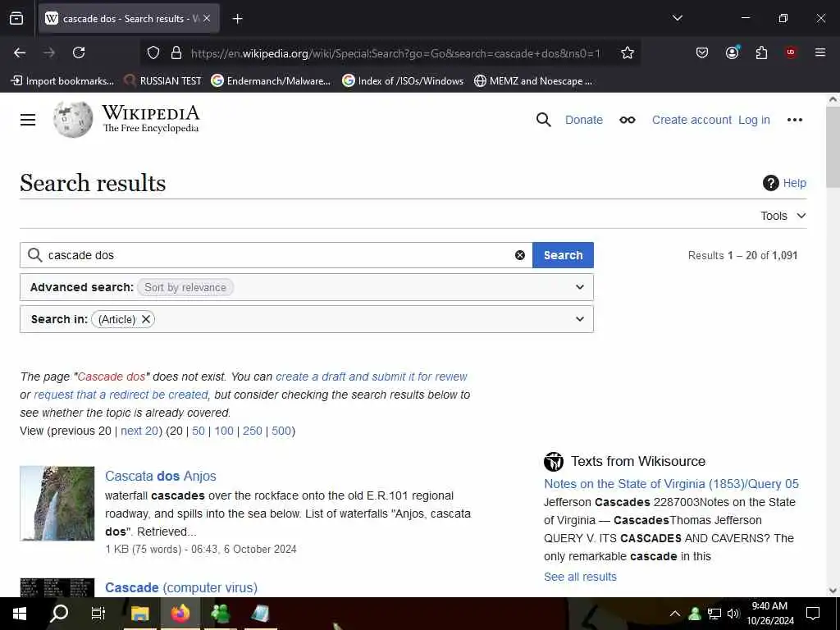Image resolution: width=840 pixels, height=630 pixels.
Task: Open the Help link
Action: pyautogui.click(x=794, y=183)
